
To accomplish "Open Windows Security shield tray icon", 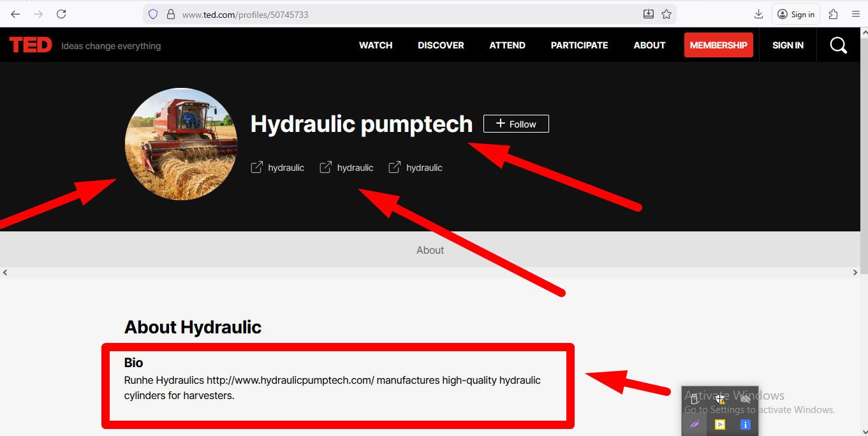I will point(719,399).
